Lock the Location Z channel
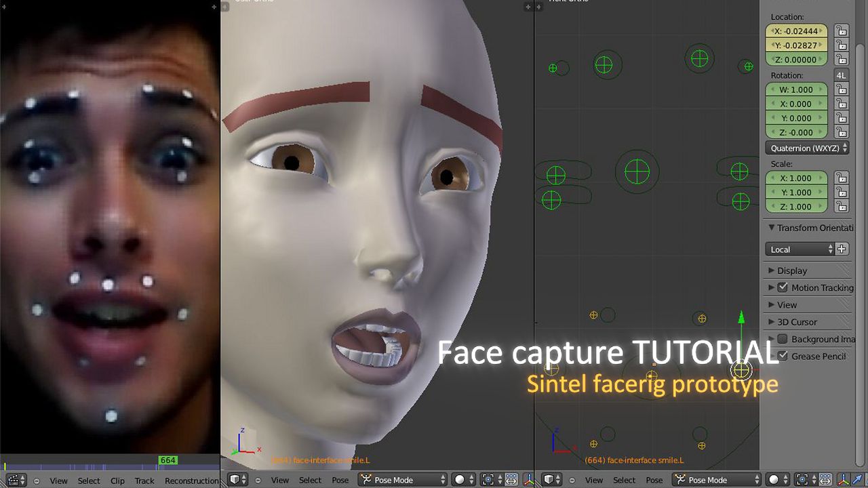This screenshot has height=488, width=868. [841, 60]
